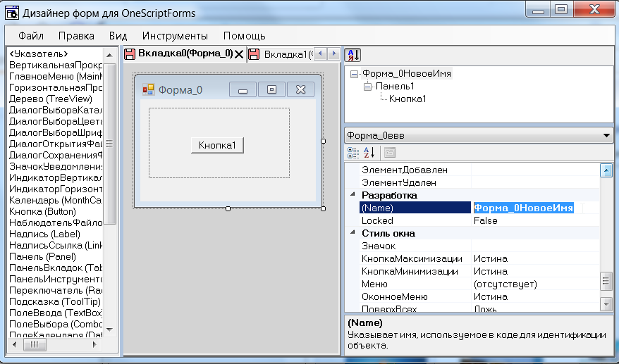The width and height of the screenshot is (619, 364).
Task: Open the Инструменты menu
Action: point(175,36)
